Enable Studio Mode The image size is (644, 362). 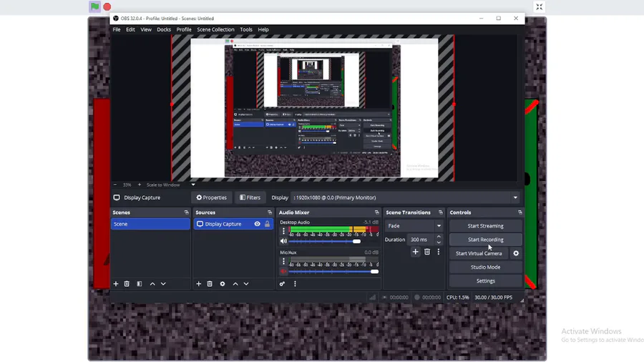(x=485, y=267)
